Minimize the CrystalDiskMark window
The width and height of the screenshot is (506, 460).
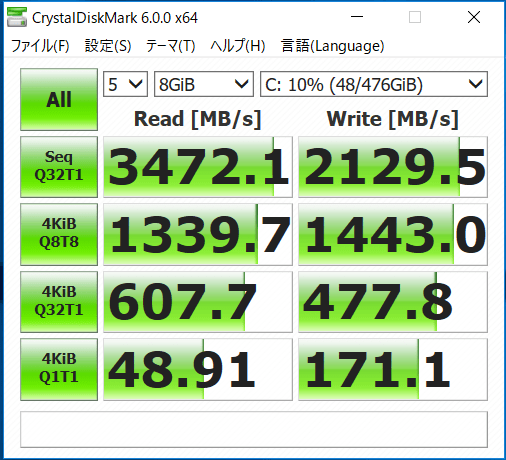(x=357, y=17)
